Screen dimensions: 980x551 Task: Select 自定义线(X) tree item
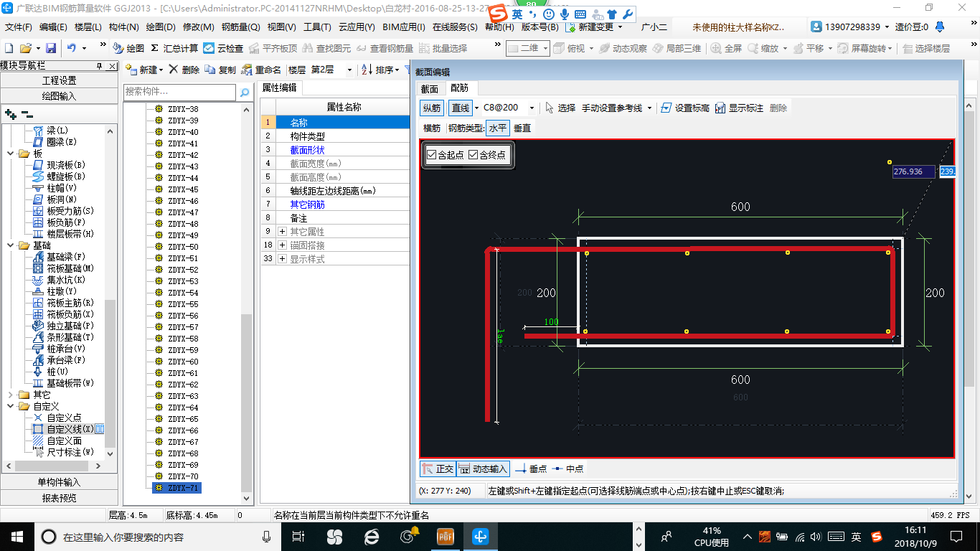(70, 429)
